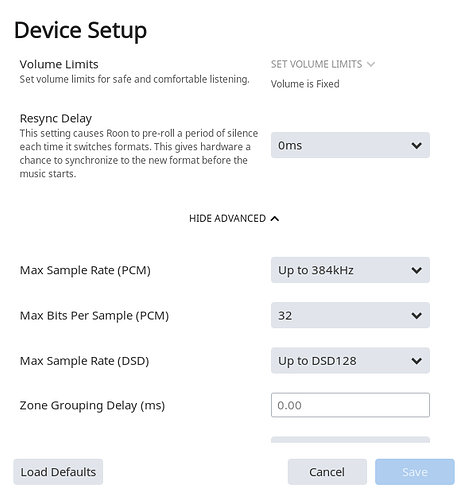Image resolution: width=469 pixels, height=500 pixels.
Task: Focus the Zone Grouping Delay input field
Action: click(x=350, y=405)
